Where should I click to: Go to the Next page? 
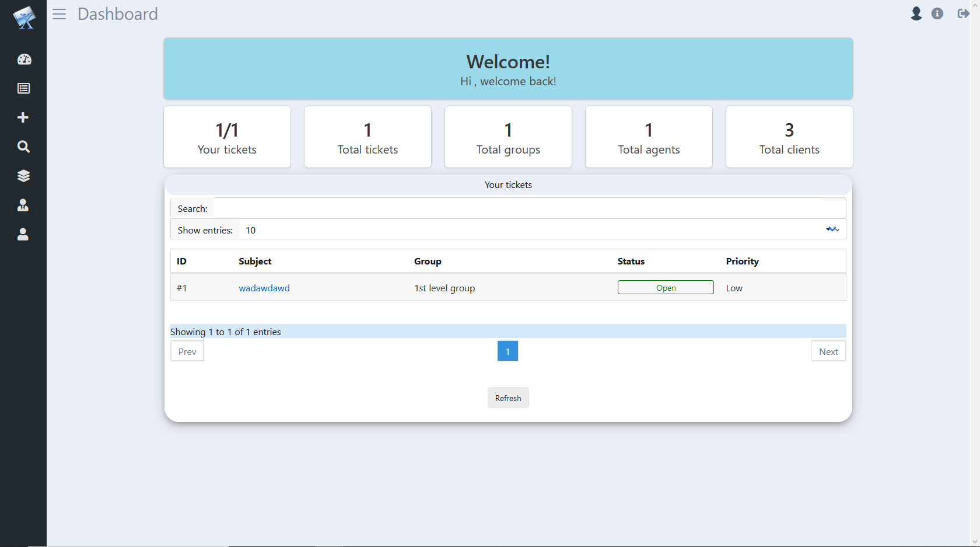click(828, 351)
